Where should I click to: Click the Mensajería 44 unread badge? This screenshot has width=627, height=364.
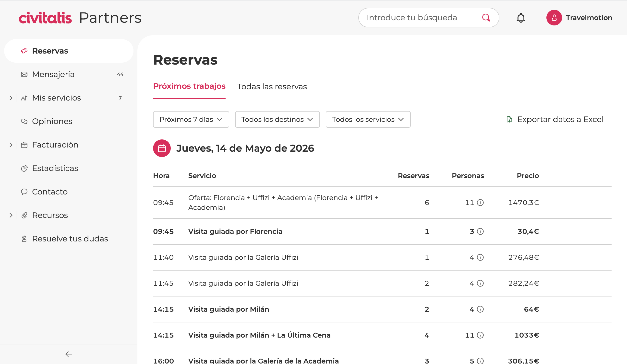click(120, 75)
